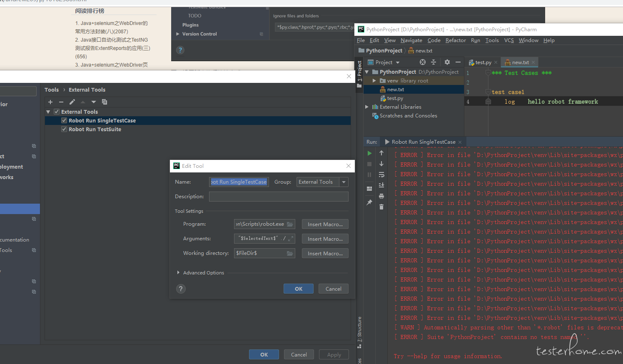Collapse the Test Cases fold marker

coord(488,73)
